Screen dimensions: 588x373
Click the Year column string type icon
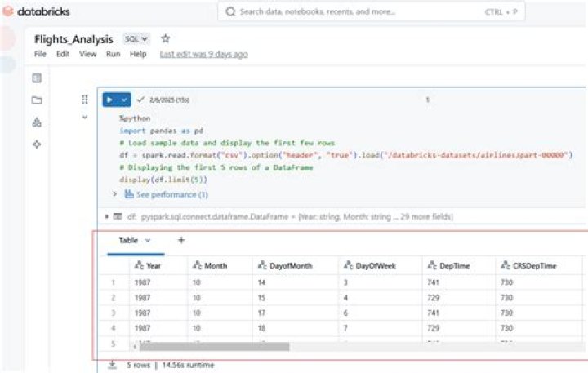click(139, 265)
